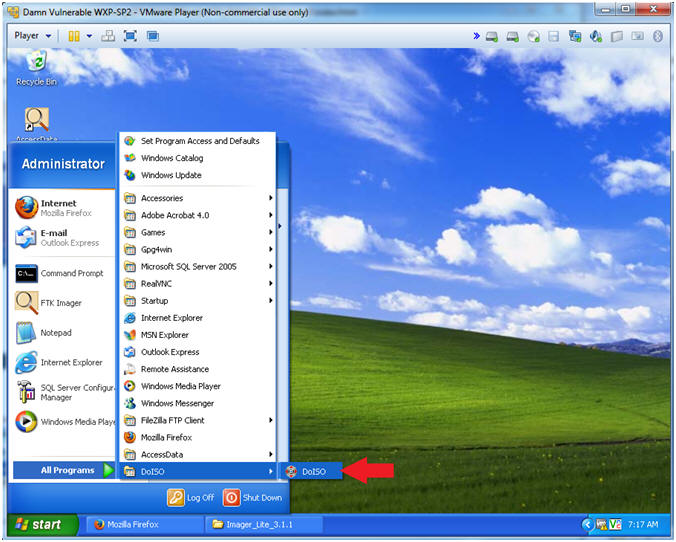Click the network adapter device icon

point(575,36)
